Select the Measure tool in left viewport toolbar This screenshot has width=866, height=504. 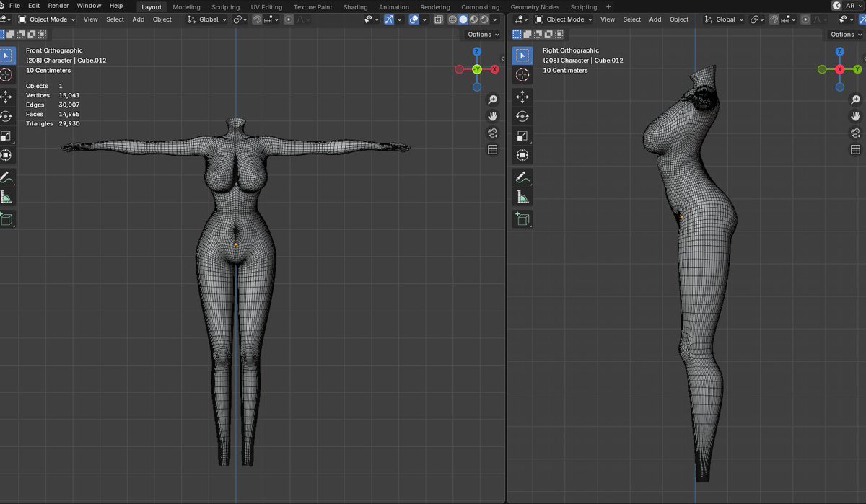point(6,197)
